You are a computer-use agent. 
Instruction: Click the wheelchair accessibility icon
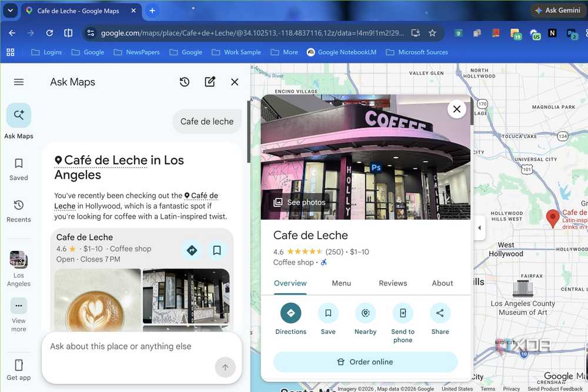tap(323, 262)
